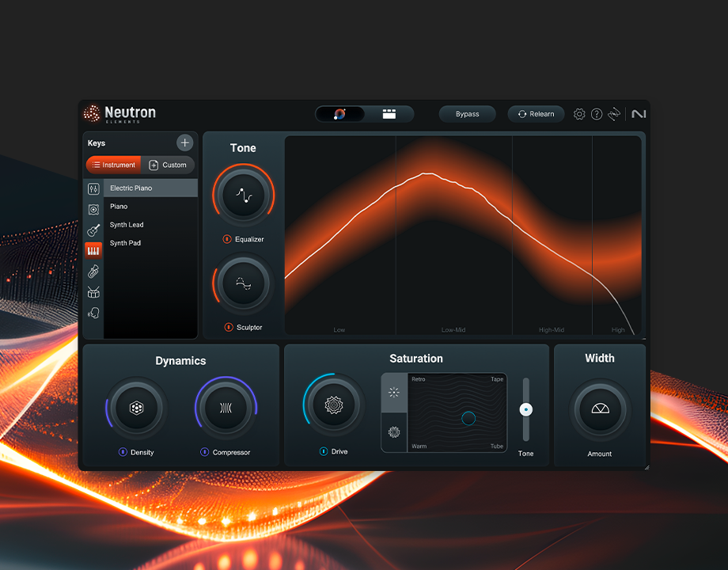
Task: Open the Compressor module icon
Action: (x=226, y=406)
